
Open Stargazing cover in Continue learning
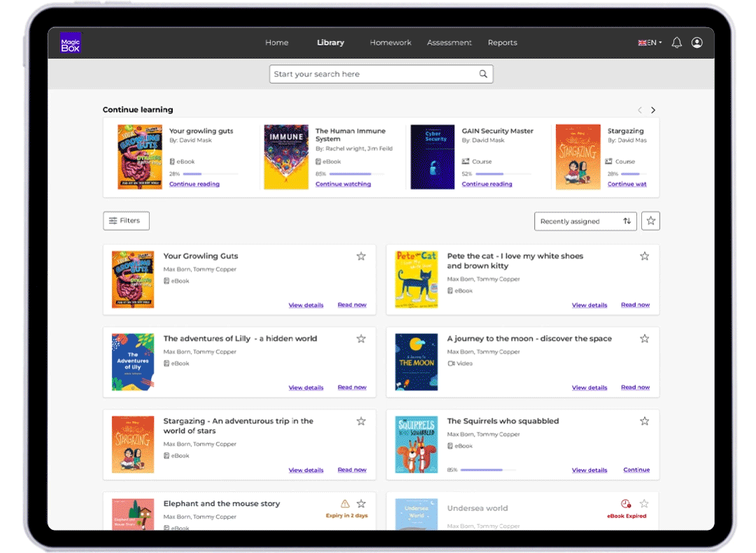(x=578, y=157)
